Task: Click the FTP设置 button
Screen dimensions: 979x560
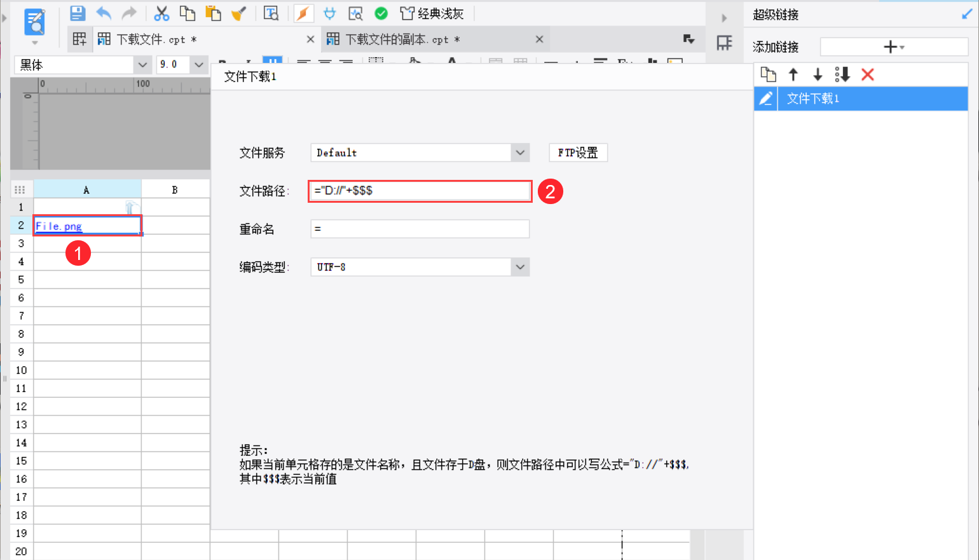Action: coord(578,153)
